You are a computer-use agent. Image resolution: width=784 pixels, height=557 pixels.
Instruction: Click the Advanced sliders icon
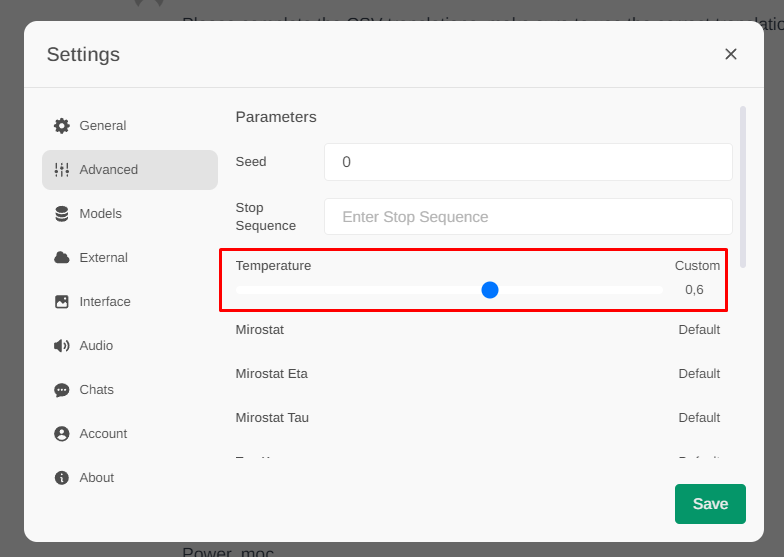coord(62,170)
